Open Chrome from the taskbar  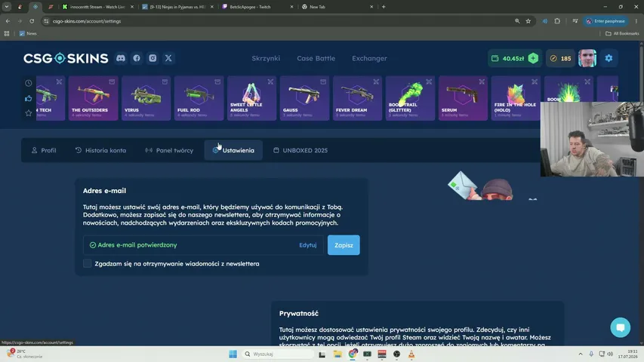(x=353, y=354)
